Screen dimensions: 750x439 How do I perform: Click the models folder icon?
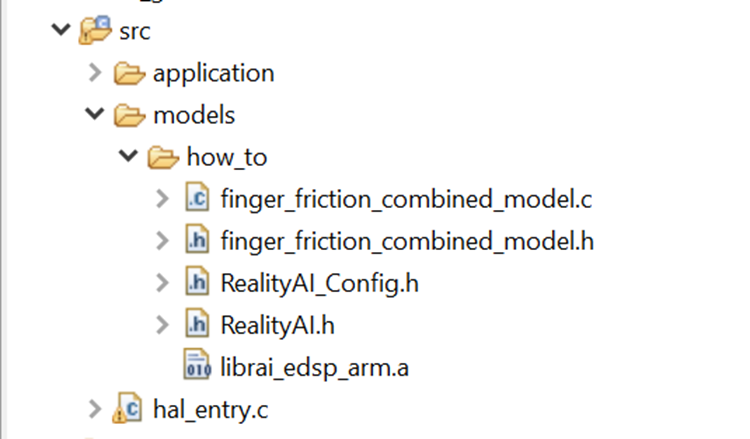129,115
